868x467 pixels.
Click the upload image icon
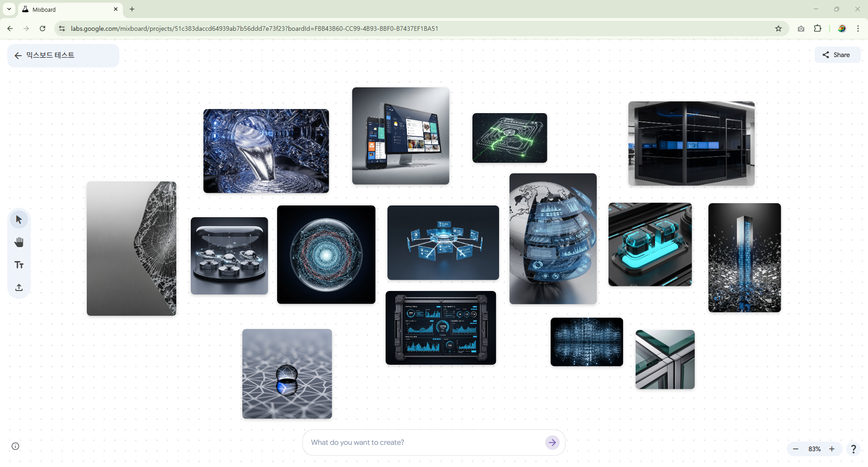click(x=19, y=288)
